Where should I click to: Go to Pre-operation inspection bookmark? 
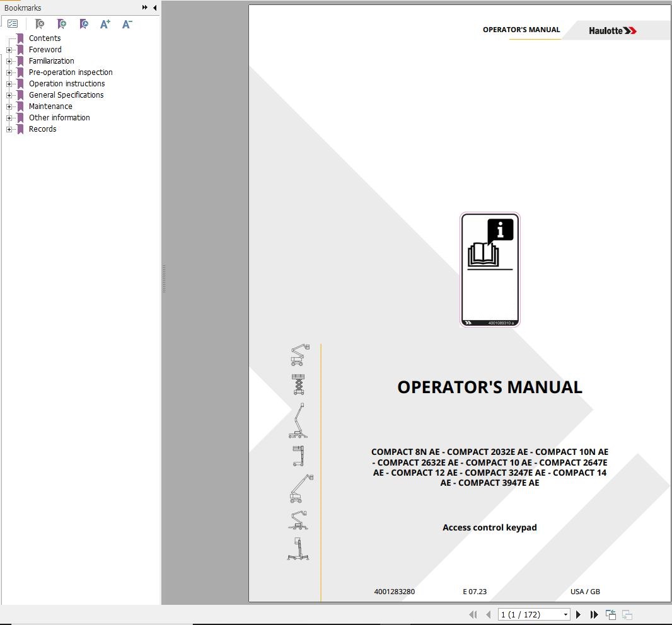click(x=71, y=72)
